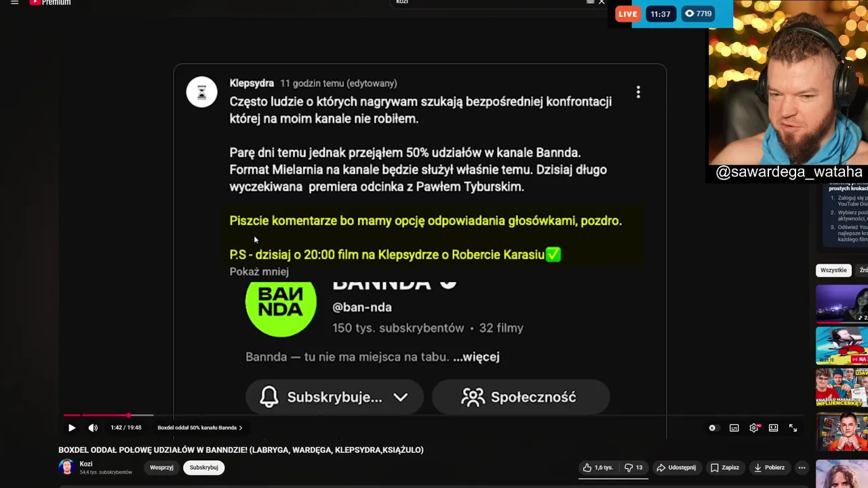Enter fullscreen mode with arrows icon

[x=793, y=428]
